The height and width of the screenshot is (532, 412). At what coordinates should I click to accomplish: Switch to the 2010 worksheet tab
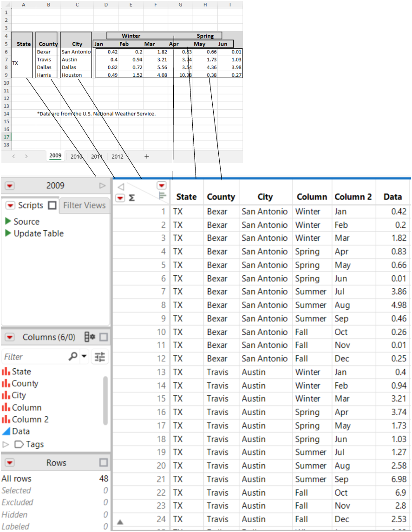coord(76,156)
